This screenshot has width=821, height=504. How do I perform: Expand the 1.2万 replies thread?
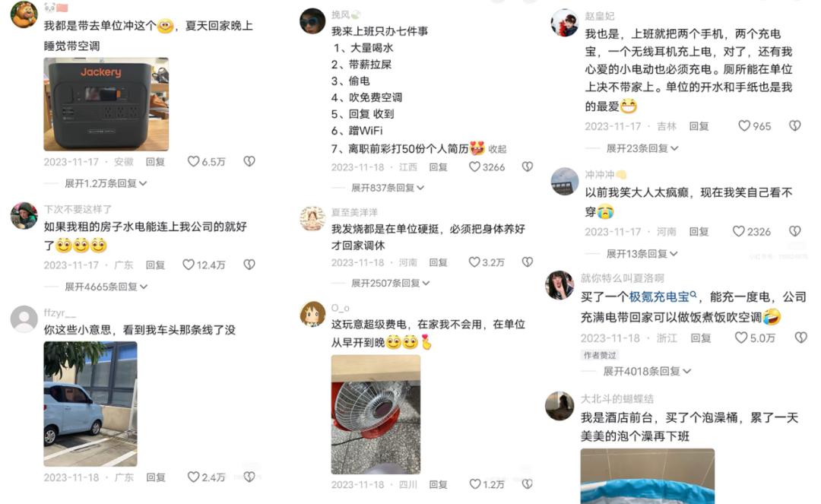pyautogui.click(x=105, y=183)
